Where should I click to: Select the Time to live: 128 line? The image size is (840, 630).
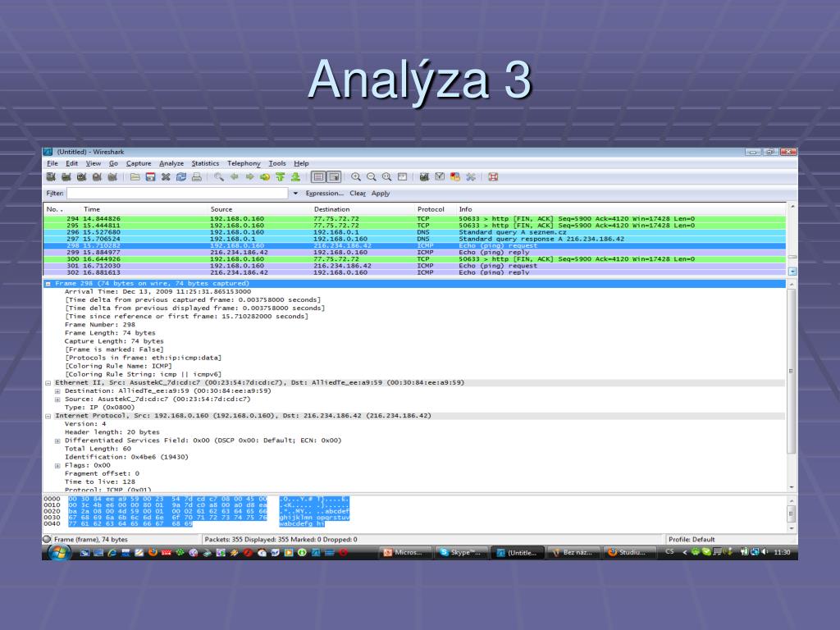point(100,482)
